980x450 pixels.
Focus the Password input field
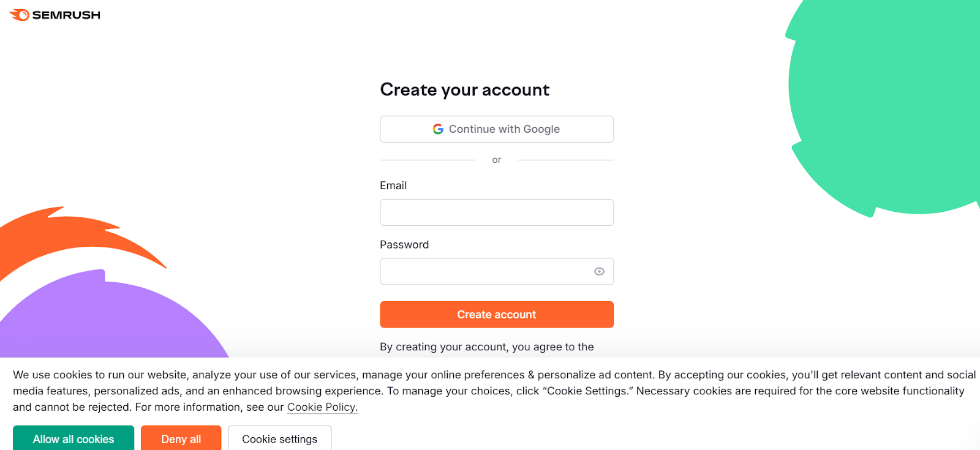[484, 271]
